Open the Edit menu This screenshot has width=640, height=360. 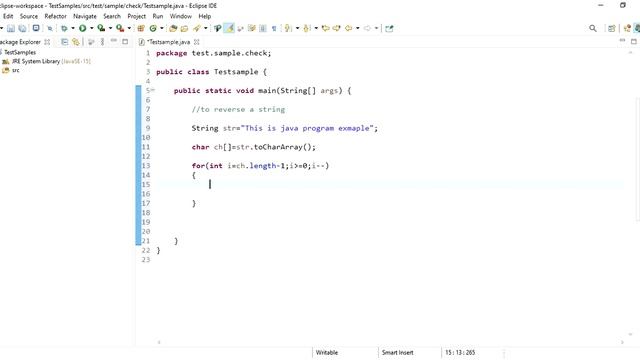pyautogui.click(x=8, y=16)
